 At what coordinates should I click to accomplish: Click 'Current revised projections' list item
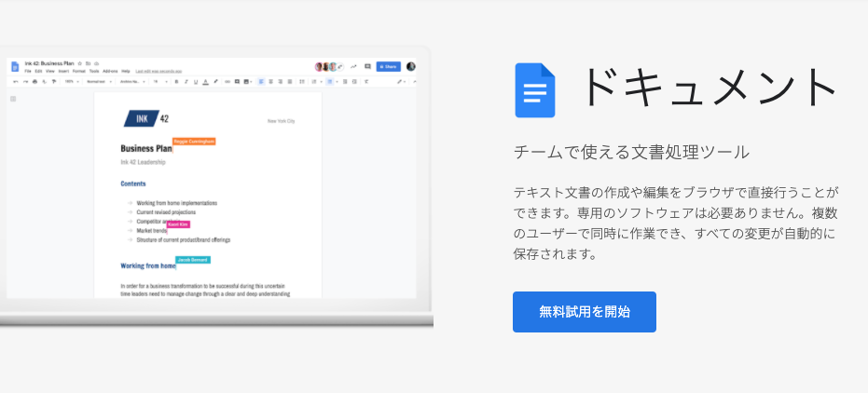(166, 212)
